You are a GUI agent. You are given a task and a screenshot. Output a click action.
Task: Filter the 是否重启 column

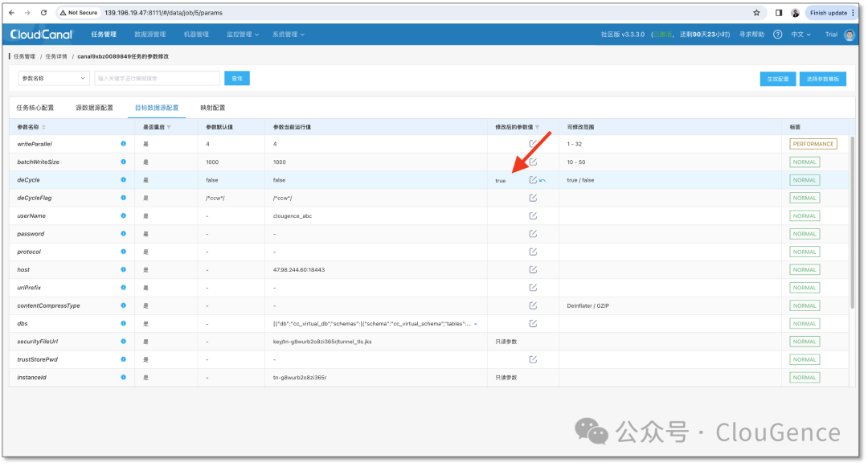tap(169, 127)
